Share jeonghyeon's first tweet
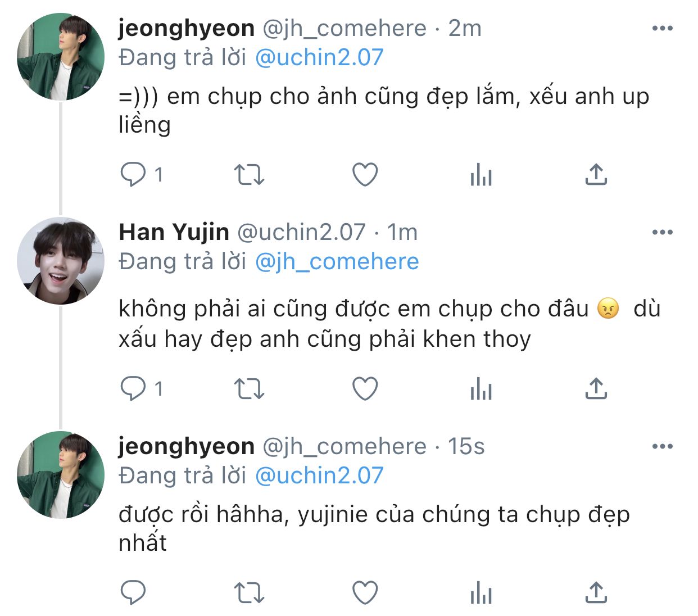 tap(596, 174)
